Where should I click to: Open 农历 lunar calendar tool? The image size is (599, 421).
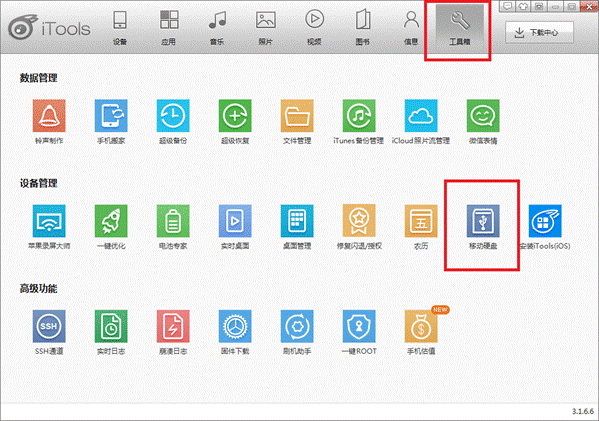coord(421,221)
